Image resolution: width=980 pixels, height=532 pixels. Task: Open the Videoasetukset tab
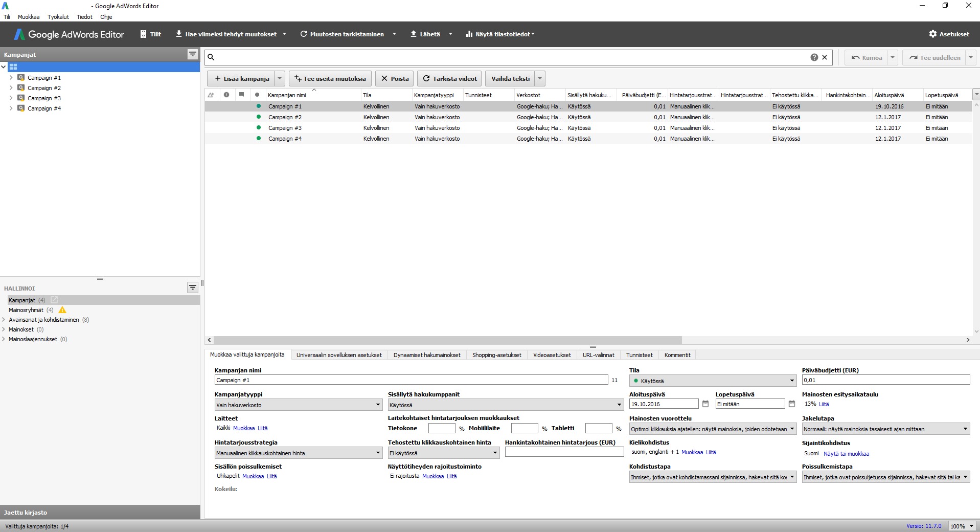click(552, 355)
